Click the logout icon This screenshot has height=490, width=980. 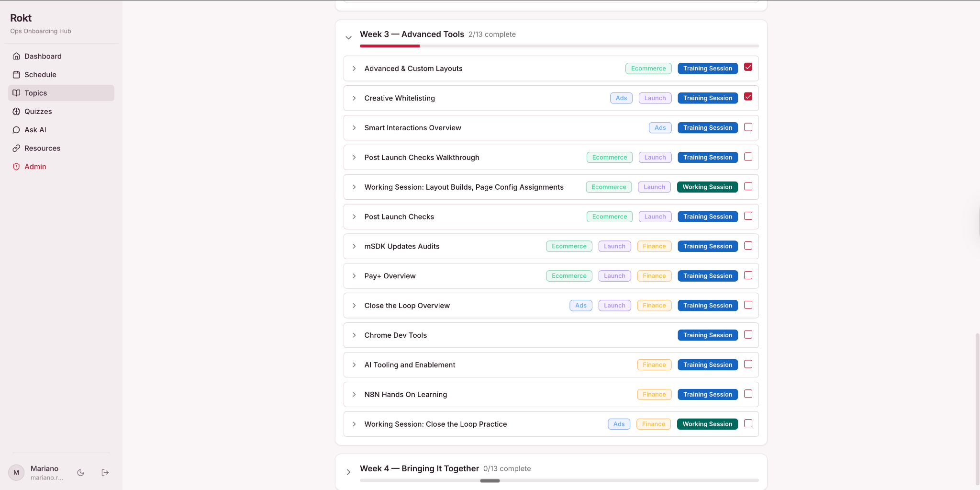105,473
